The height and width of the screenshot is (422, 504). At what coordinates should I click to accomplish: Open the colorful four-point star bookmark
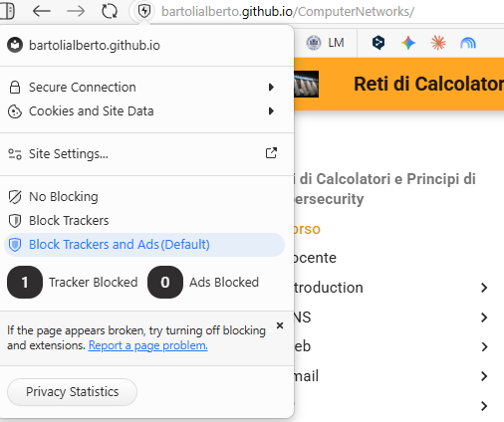click(408, 43)
